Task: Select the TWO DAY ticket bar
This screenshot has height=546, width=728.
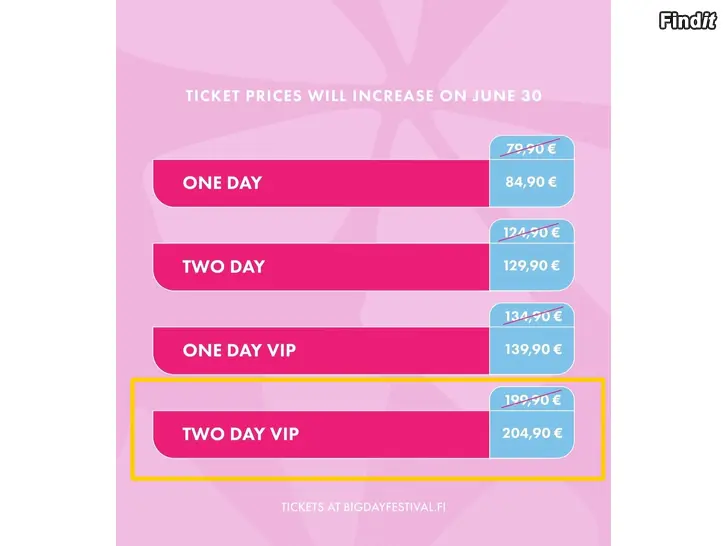Action: click(x=321, y=266)
